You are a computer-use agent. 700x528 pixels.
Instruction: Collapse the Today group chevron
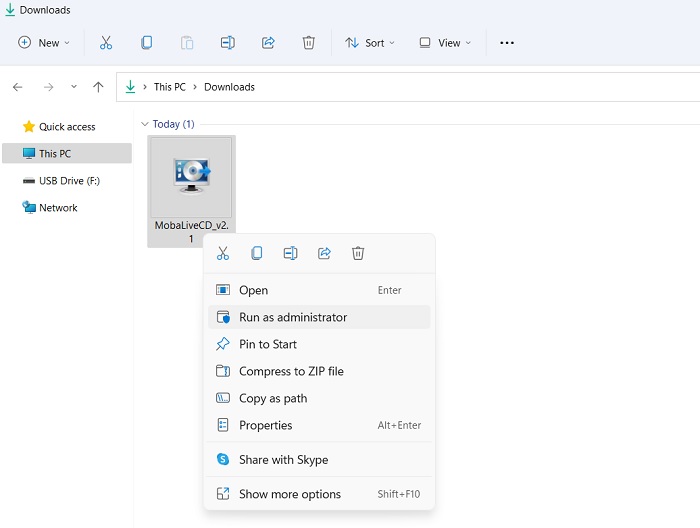tap(144, 125)
